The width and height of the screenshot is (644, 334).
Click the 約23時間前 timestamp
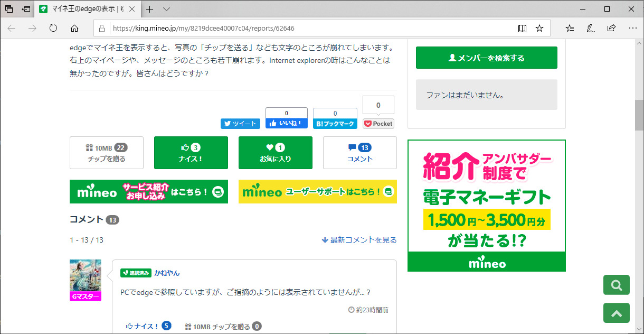tap(368, 310)
